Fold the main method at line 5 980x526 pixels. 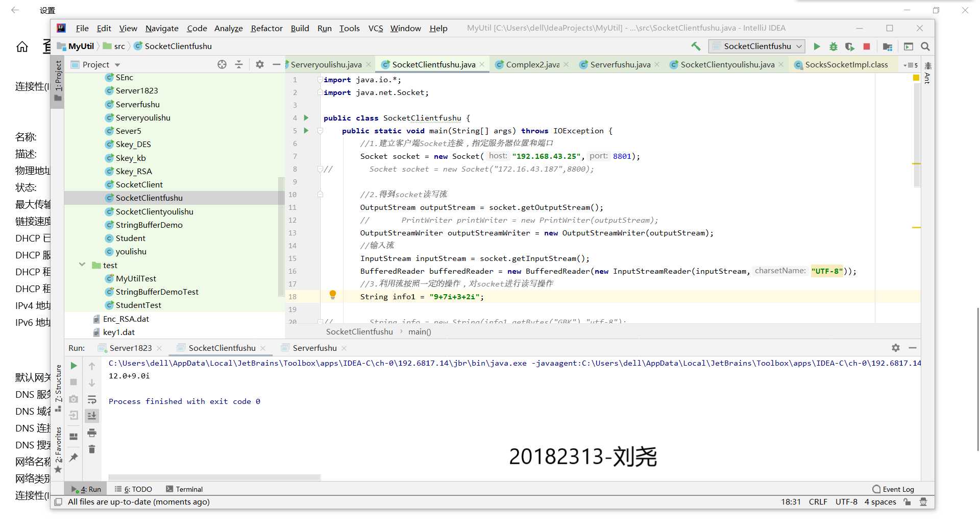[320, 131]
